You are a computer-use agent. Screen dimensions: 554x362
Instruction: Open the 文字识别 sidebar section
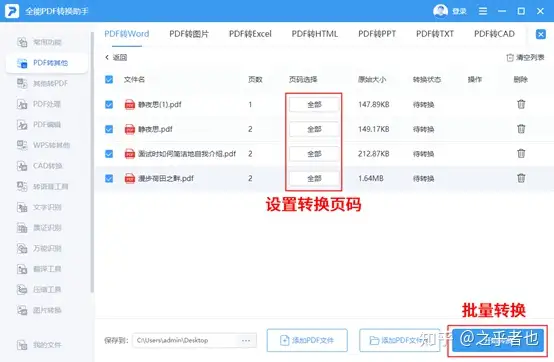pos(39,207)
